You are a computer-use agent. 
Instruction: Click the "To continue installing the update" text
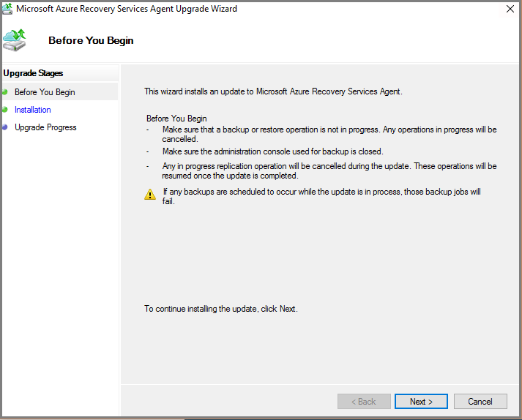(x=221, y=309)
